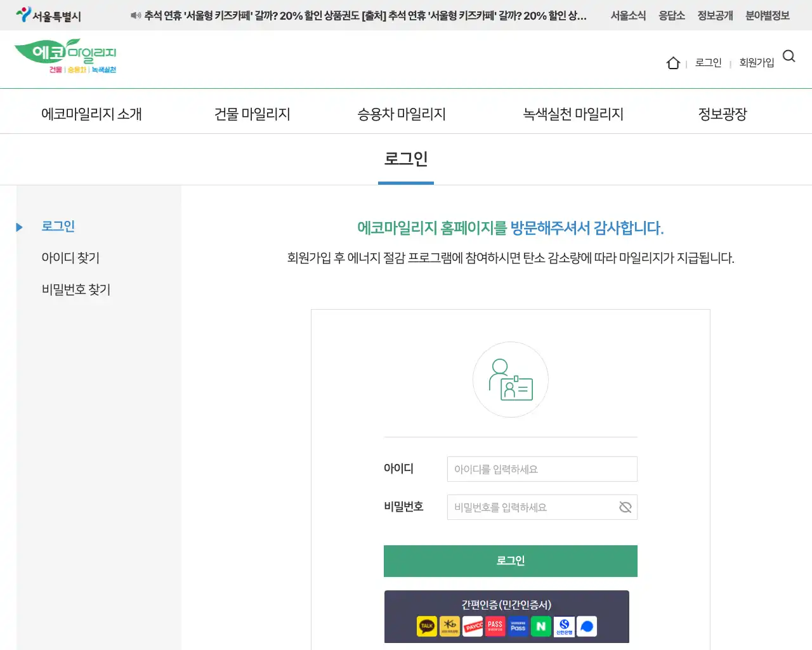Open 건물 마일리지 menu

(252, 114)
